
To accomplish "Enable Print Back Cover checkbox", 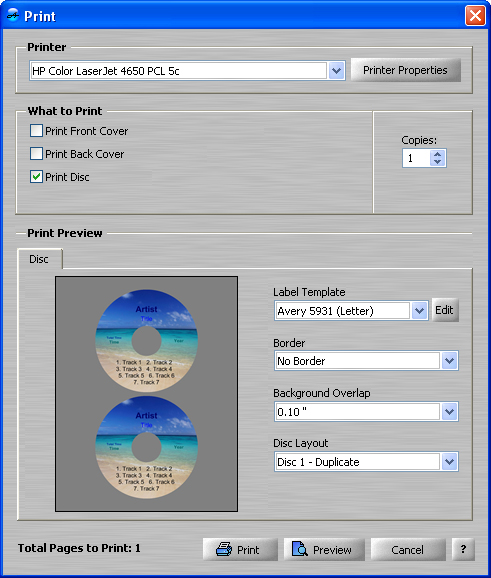I will 36,153.
